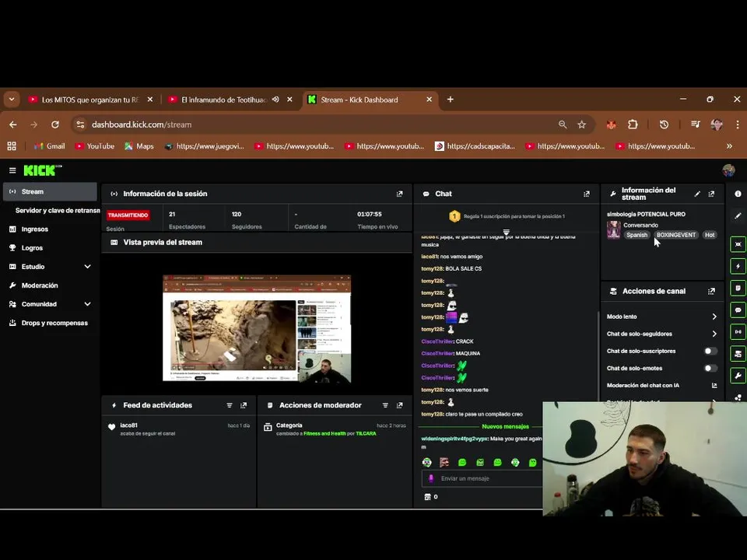Click the broadcast icon in the right sidebar

click(738, 332)
